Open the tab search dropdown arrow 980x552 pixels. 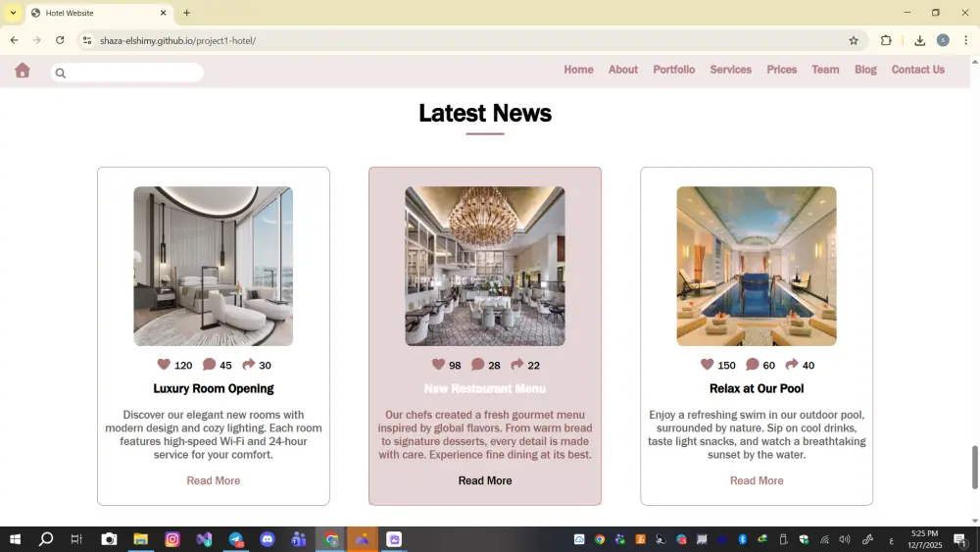click(x=13, y=13)
